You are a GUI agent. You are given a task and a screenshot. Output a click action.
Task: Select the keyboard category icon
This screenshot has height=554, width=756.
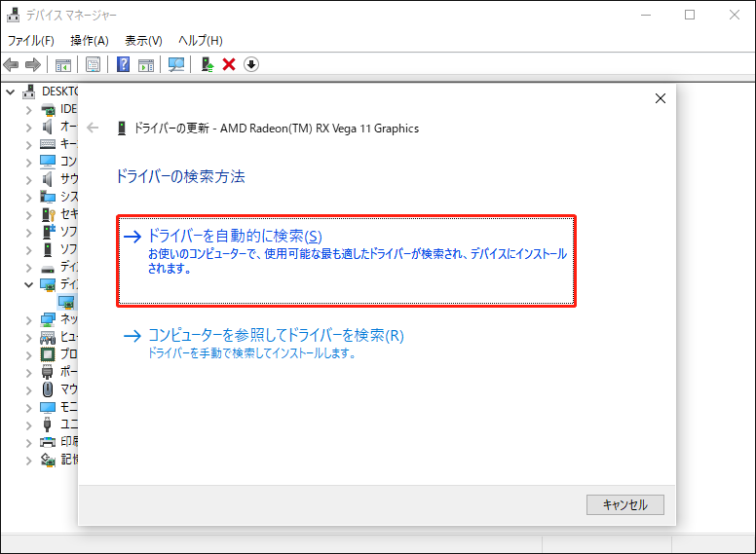(x=48, y=144)
